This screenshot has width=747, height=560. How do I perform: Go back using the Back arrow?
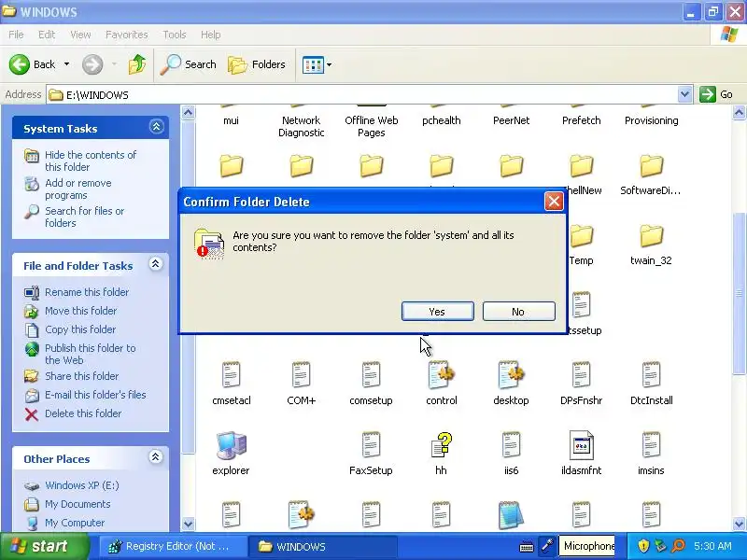click(x=33, y=64)
